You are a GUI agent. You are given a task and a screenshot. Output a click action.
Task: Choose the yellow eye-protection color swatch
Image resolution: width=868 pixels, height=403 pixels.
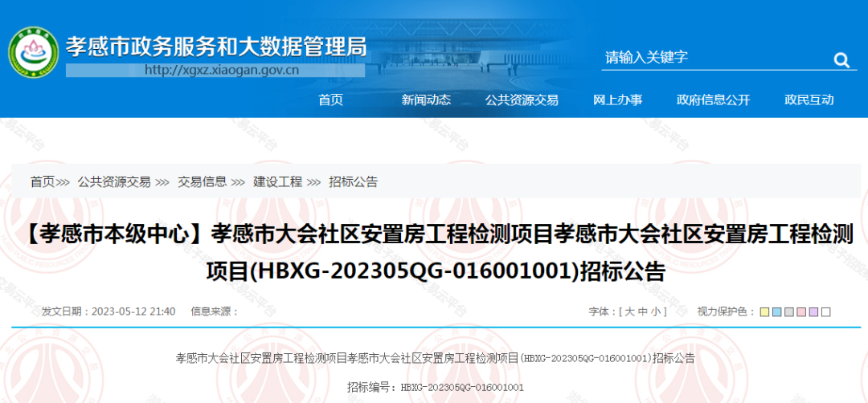pos(765,312)
